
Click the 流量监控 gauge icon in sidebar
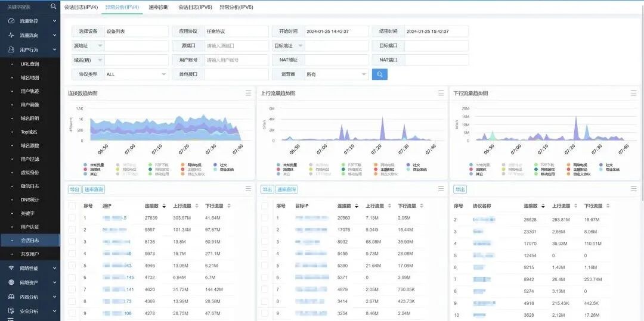click(11, 21)
